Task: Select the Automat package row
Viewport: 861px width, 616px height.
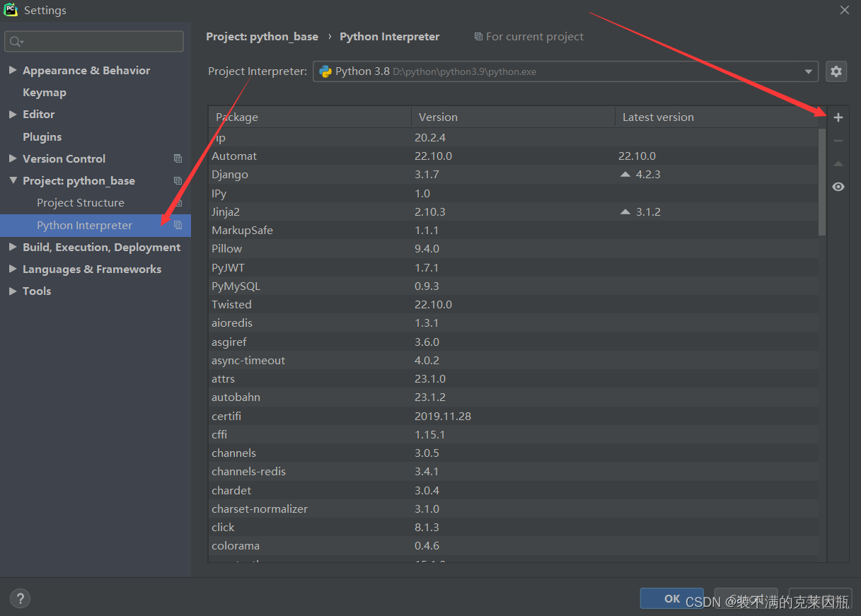Action: 513,156
